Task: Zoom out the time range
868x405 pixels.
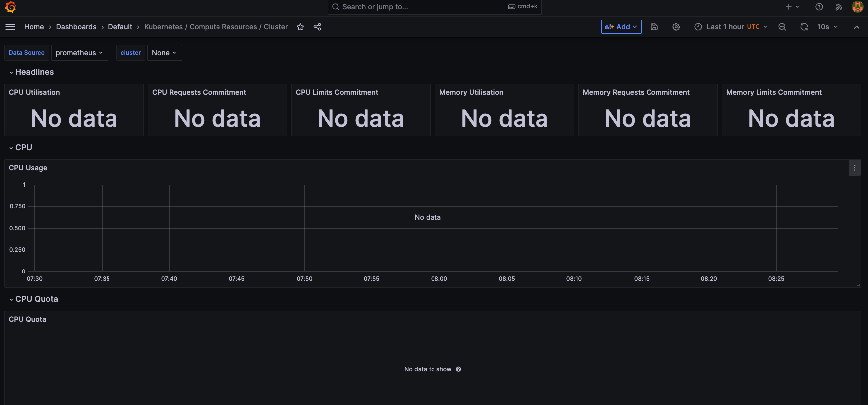Action: tap(782, 27)
